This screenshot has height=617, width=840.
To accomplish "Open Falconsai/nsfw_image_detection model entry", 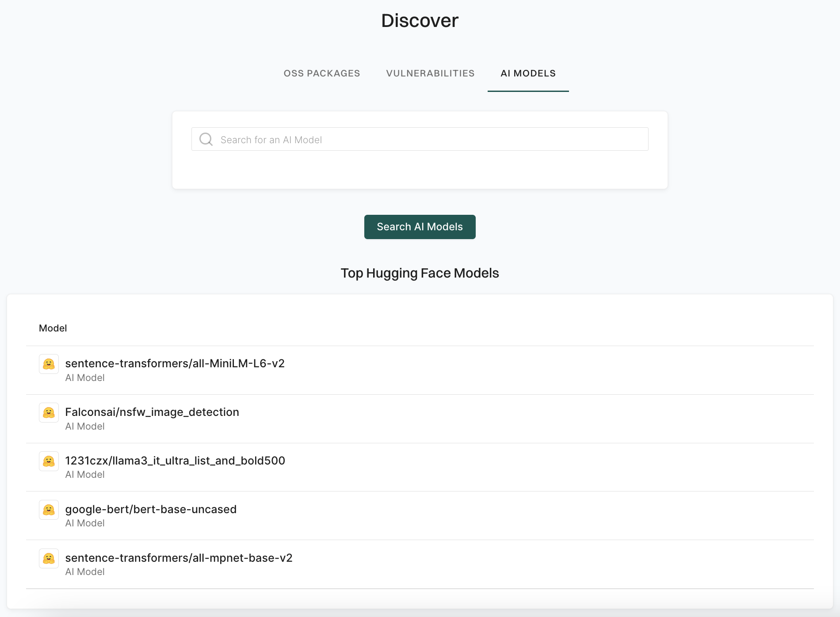I will click(x=152, y=412).
